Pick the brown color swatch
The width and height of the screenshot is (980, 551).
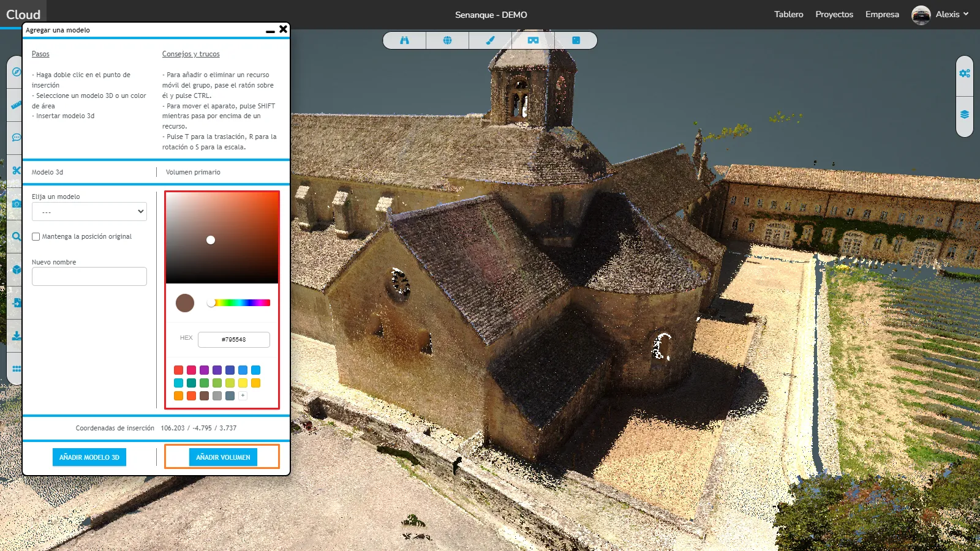click(204, 395)
